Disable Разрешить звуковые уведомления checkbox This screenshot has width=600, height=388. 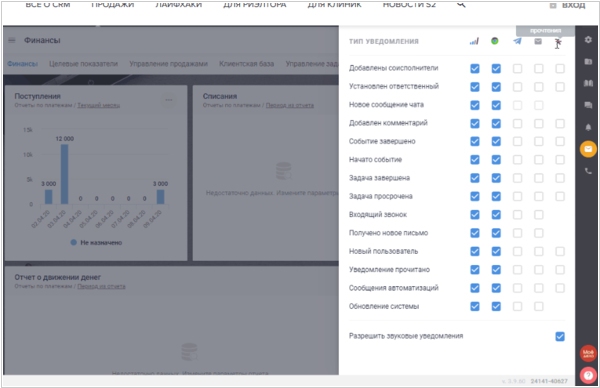pyautogui.click(x=560, y=336)
